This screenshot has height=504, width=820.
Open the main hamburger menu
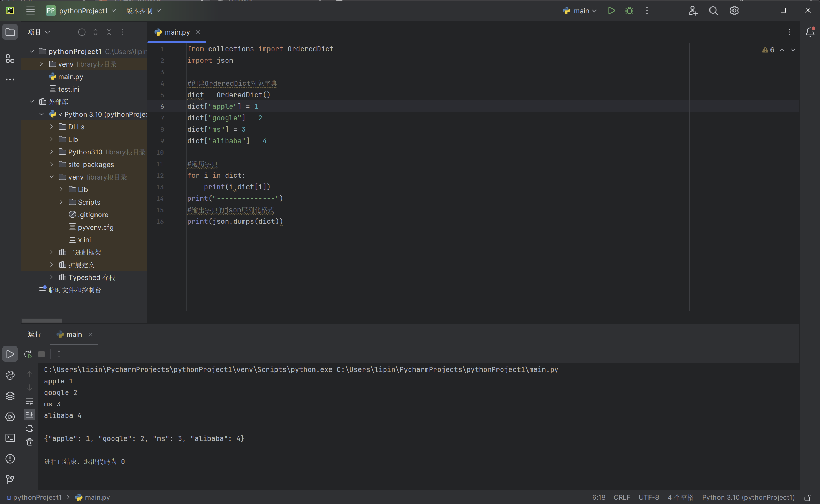[x=30, y=11]
